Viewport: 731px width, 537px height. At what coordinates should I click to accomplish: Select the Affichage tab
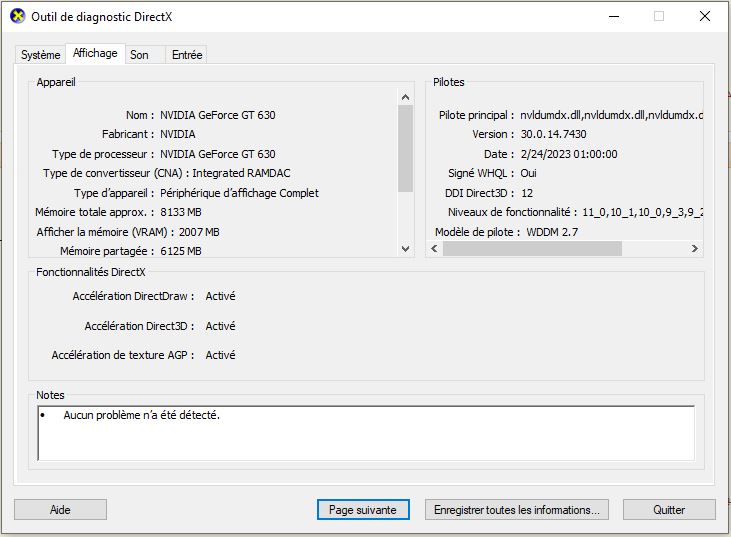[x=95, y=53]
